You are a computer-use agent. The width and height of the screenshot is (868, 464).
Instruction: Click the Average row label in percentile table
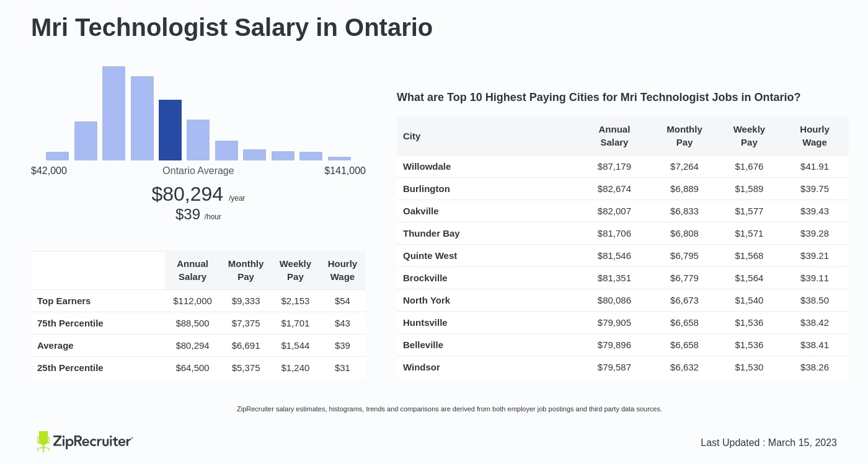pos(55,346)
